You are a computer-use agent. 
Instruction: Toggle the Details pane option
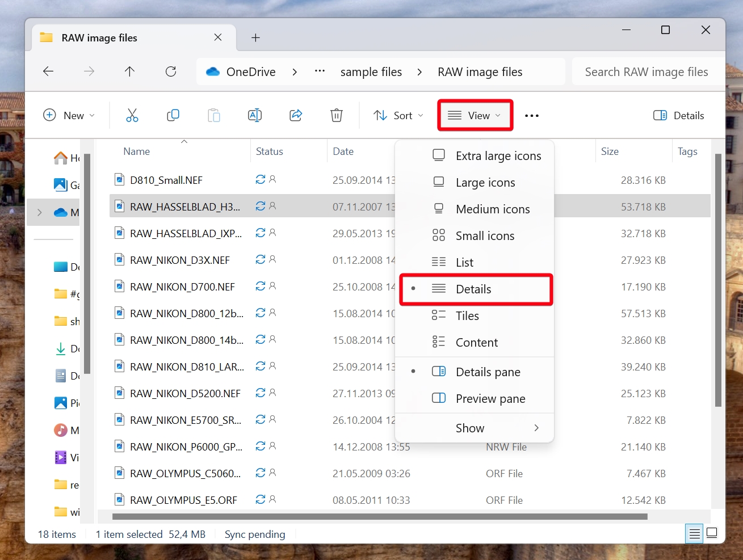coord(487,372)
